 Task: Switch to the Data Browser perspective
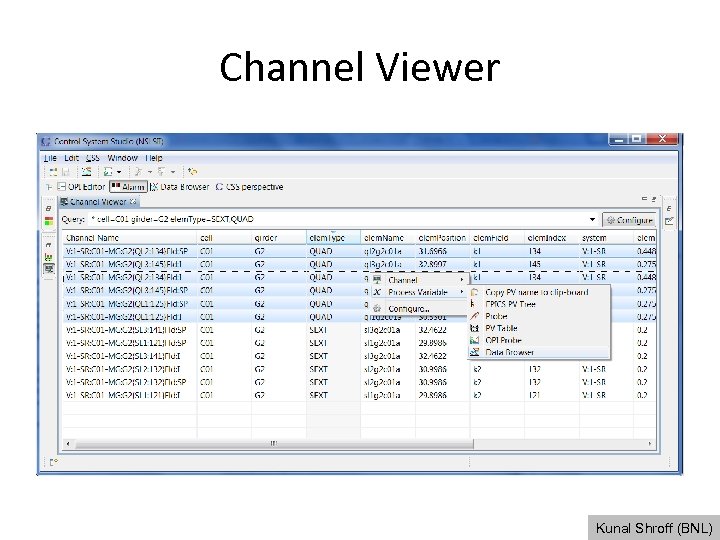click(180, 187)
